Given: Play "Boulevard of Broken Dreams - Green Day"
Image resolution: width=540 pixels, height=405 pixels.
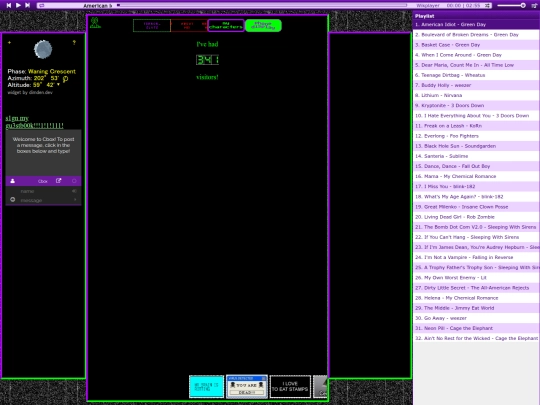Looking at the screenshot, I should tap(476, 35).
